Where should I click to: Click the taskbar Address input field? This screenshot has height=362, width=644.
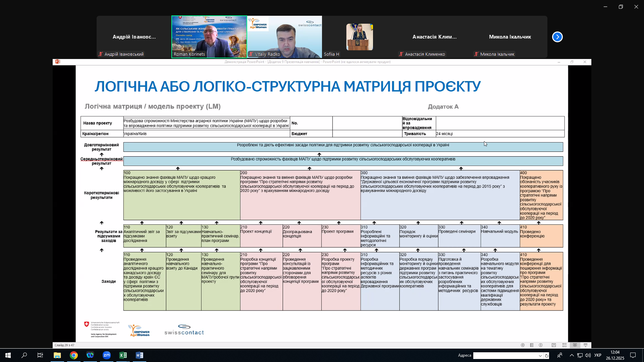[x=505, y=356]
